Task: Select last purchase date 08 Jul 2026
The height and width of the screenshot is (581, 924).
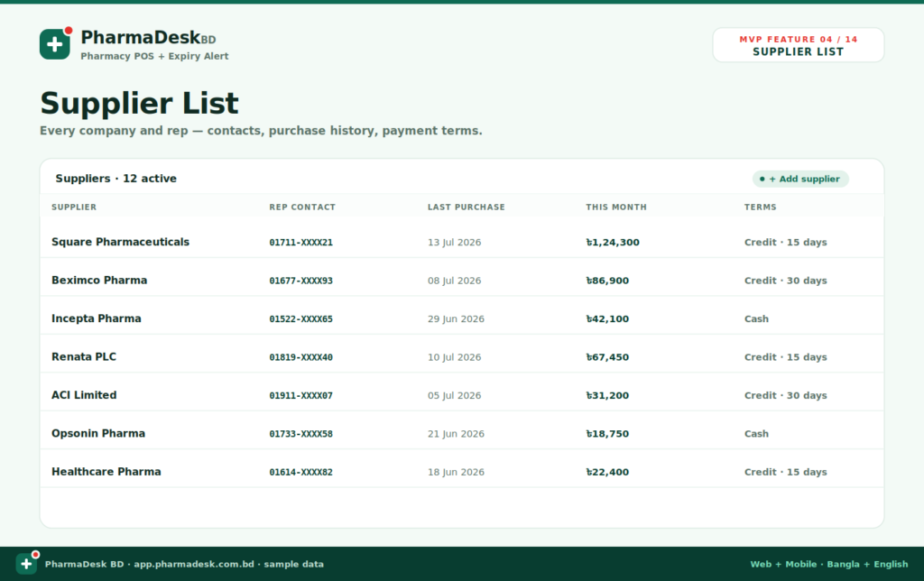Action: pos(455,281)
